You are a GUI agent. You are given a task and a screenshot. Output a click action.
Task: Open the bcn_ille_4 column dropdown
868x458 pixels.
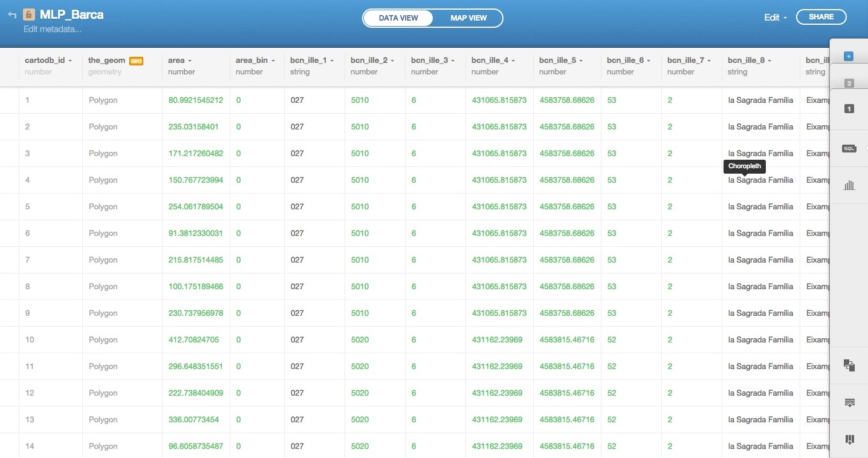pos(513,61)
